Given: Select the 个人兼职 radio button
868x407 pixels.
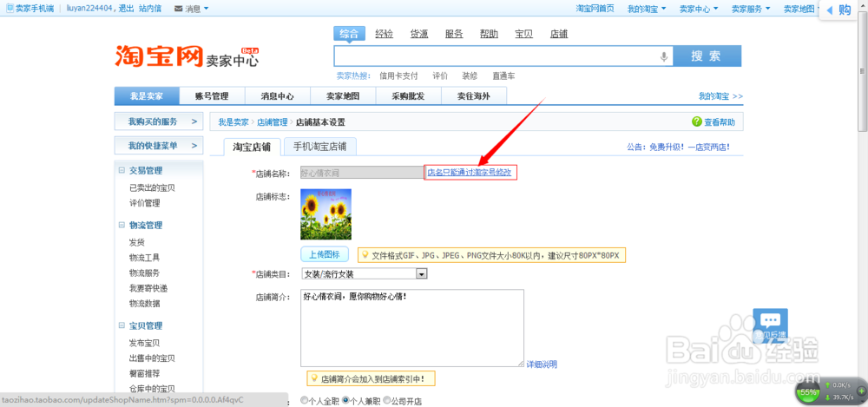Looking at the screenshot, I should click(345, 400).
